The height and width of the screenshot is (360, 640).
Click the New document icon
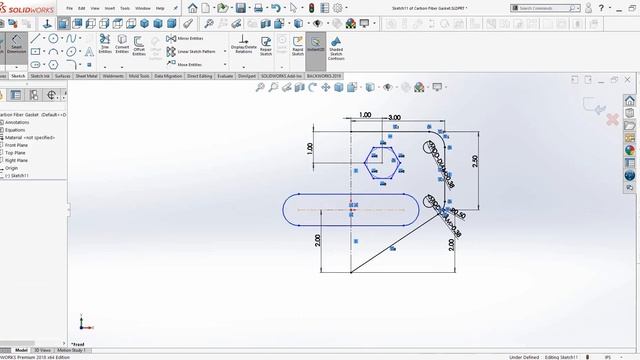pyautogui.click(x=206, y=8)
